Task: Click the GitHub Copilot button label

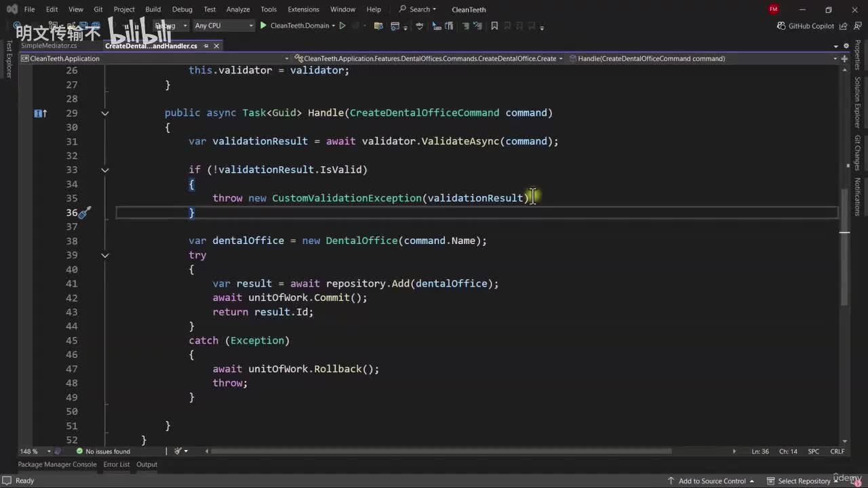Action: click(x=811, y=26)
